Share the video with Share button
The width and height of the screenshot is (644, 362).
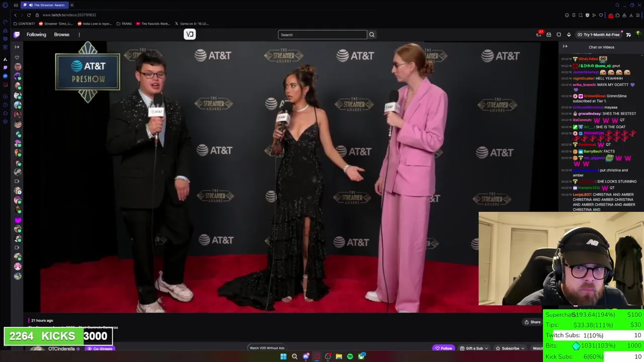coord(532,322)
